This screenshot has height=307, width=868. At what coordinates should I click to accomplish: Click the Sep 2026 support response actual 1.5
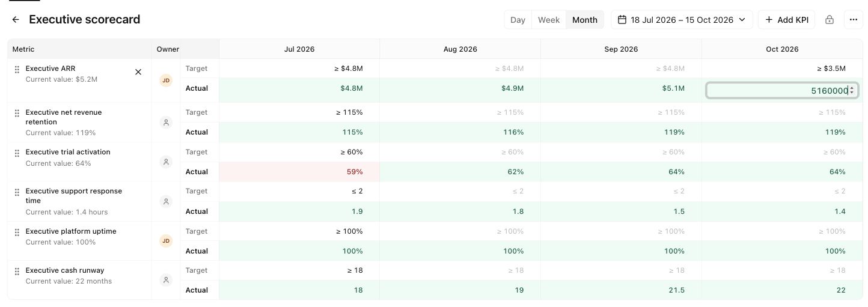coord(679,211)
